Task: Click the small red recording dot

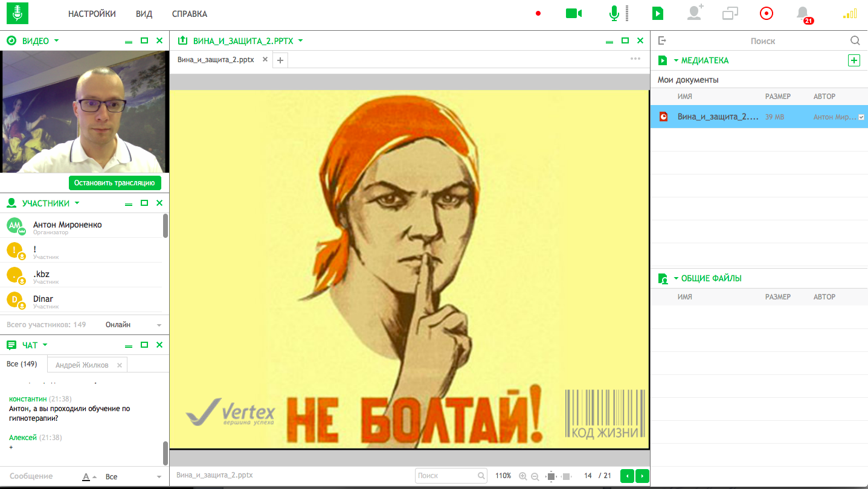Action: (538, 13)
